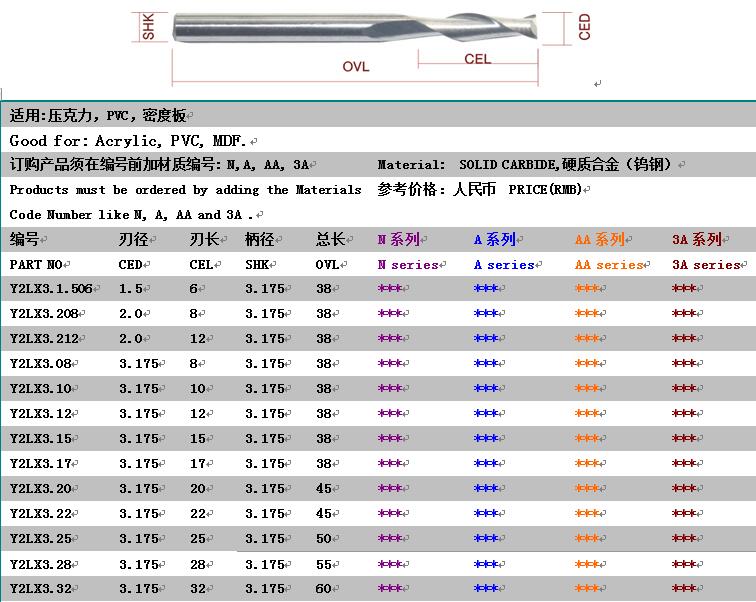Click part number Y2LX3.212
Viewport: 756px width, 602px height.
click(43, 339)
